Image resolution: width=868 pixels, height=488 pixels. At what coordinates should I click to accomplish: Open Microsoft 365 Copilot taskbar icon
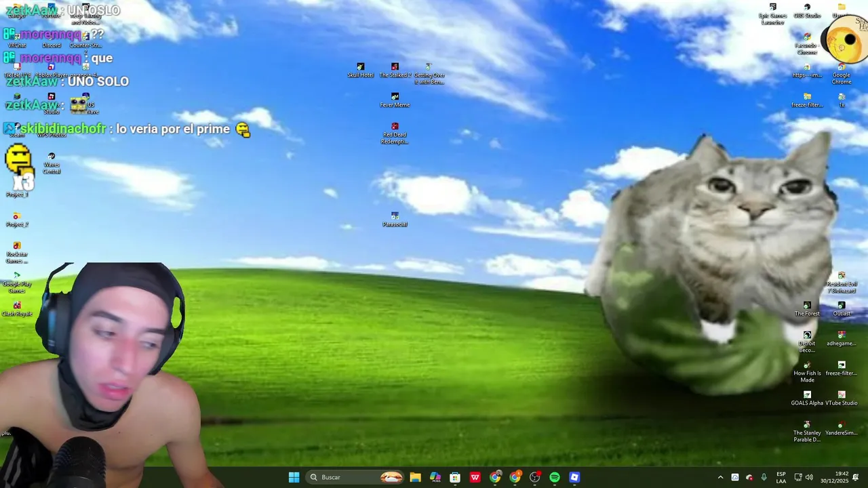pos(435,477)
